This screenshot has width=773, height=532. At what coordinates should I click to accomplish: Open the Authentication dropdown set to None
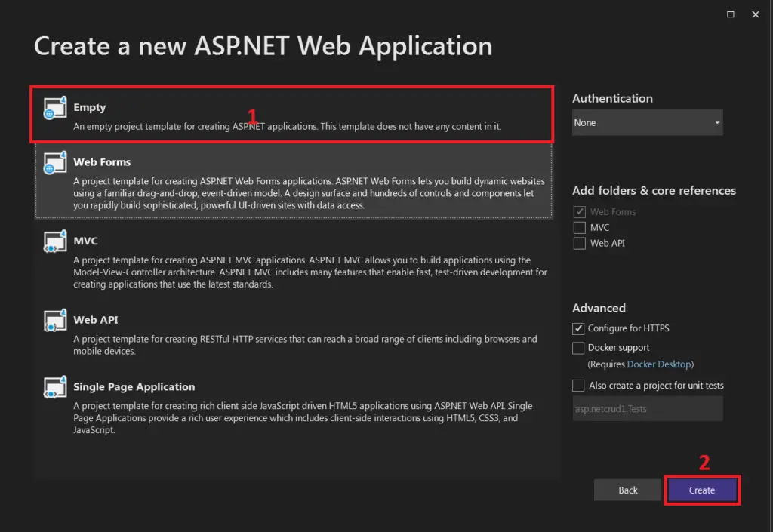click(647, 123)
